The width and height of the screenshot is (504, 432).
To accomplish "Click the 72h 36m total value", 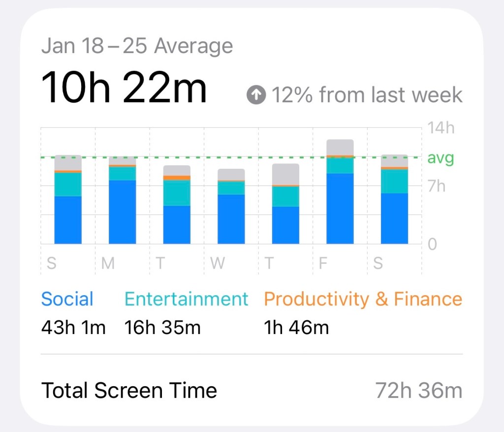I will coord(418,391).
